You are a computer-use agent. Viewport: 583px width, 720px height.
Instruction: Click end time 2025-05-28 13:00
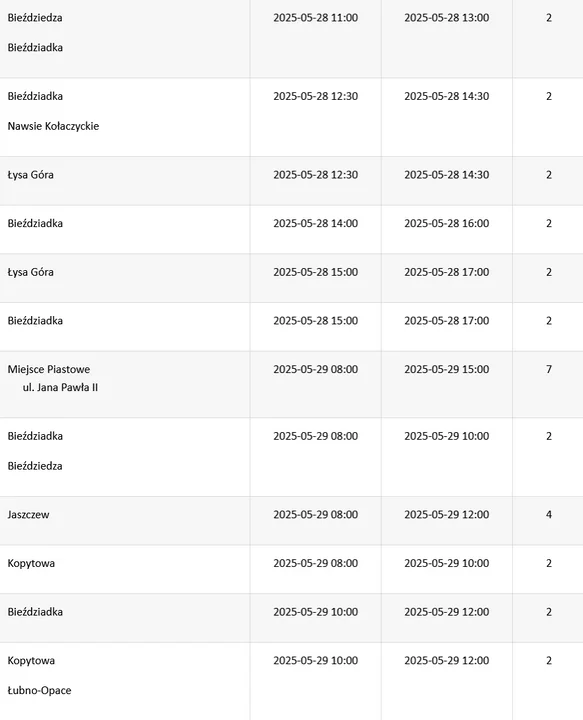click(x=447, y=18)
